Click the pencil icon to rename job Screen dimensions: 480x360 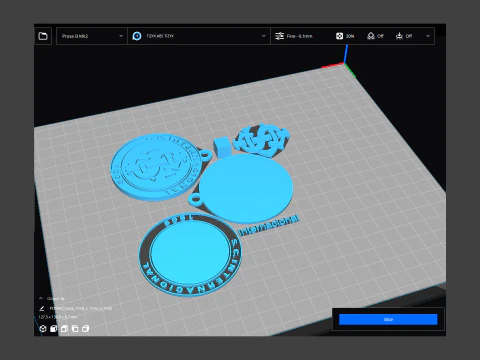[x=42, y=308]
